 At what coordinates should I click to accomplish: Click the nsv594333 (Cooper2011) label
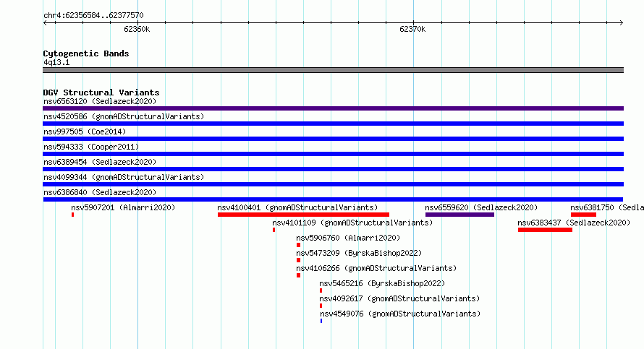point(91,147)
